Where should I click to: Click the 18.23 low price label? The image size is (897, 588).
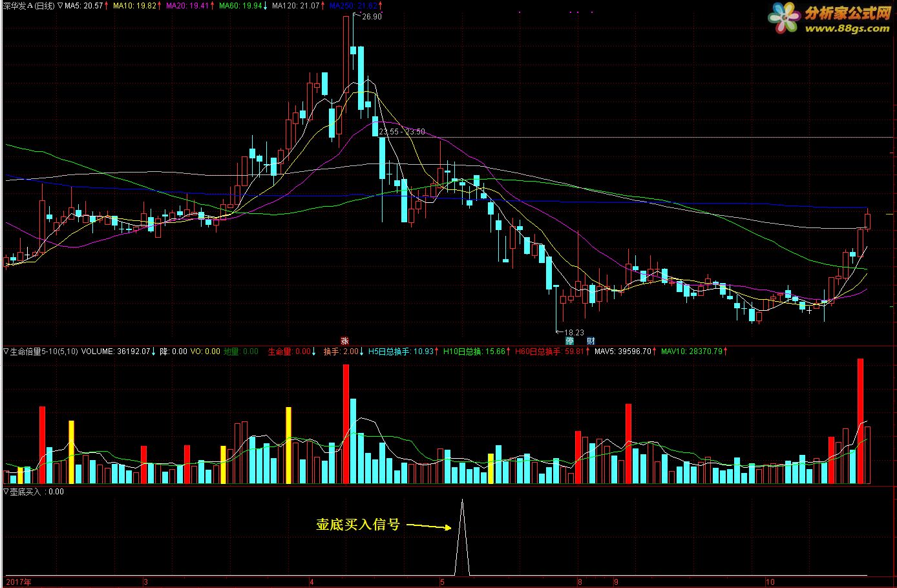tap(573, 332)
